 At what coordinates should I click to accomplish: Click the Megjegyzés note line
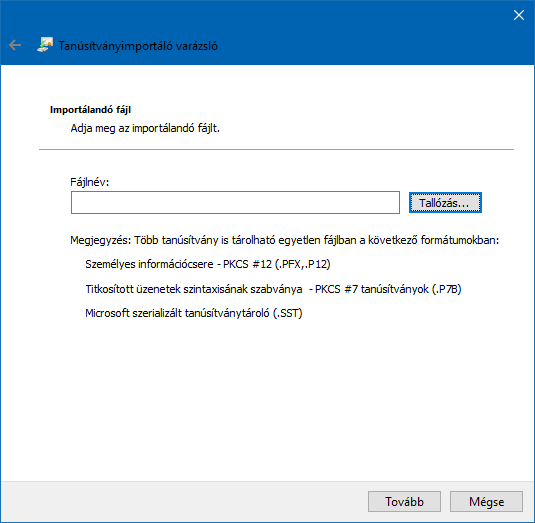click(285, 240)
